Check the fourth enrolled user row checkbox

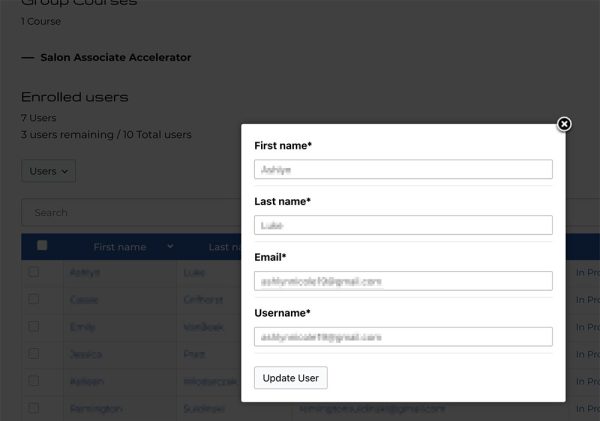(x=34, y=354)
